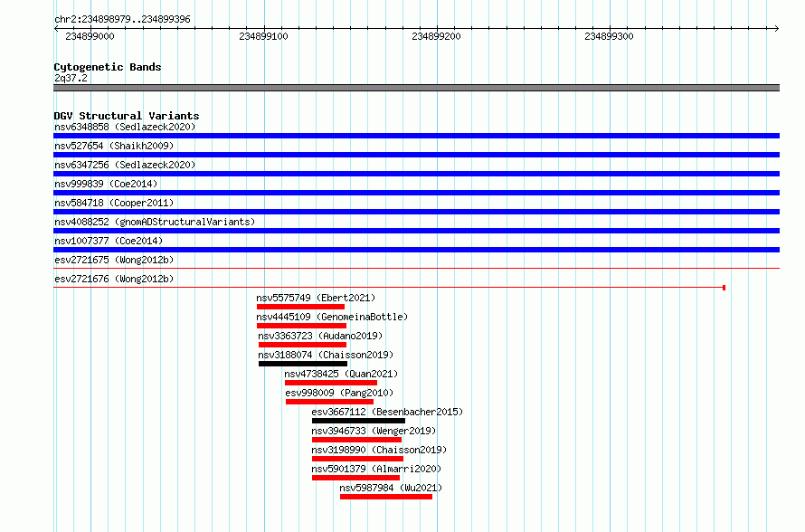
Task: Click esv998009 (Pang2010) variant label
Action: pos(339,393)
